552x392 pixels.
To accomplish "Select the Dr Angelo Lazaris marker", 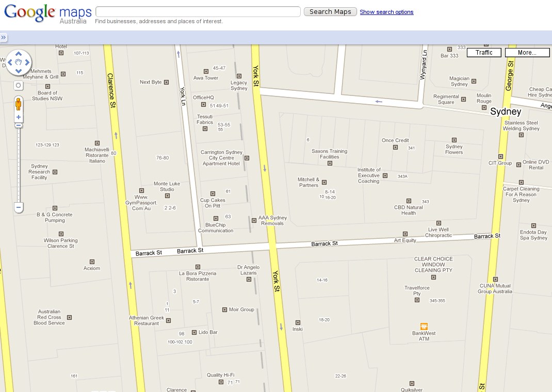I will pyautogui.click(x=249, y=280).
